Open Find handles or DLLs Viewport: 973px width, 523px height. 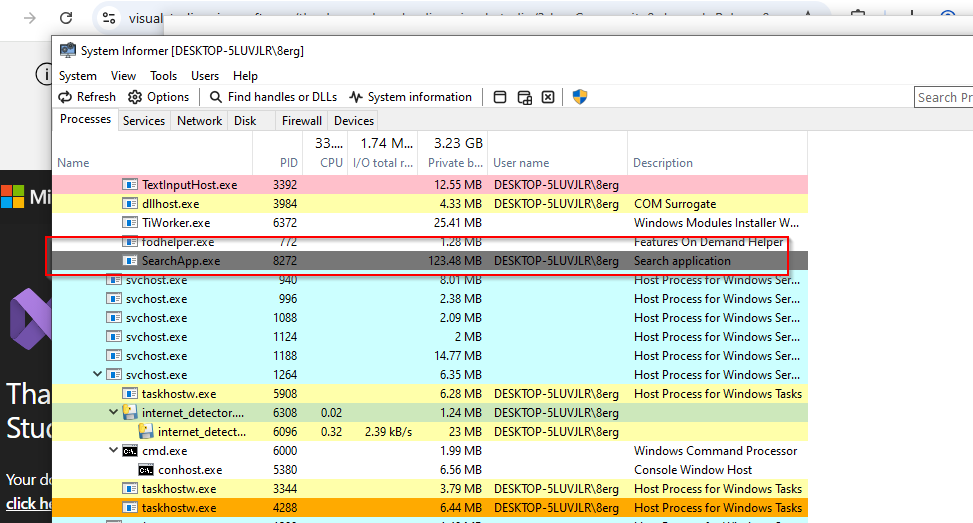(x=273, y=97)
